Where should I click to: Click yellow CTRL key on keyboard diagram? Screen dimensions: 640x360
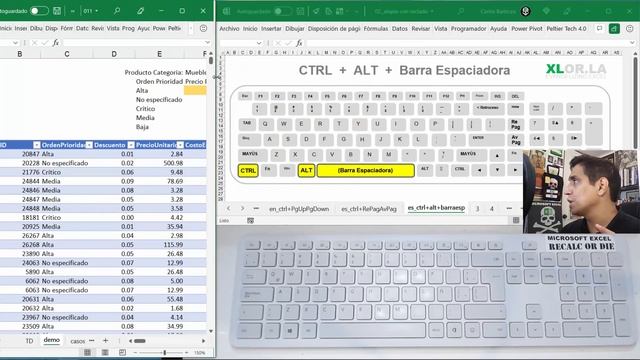tap(248, 171)
